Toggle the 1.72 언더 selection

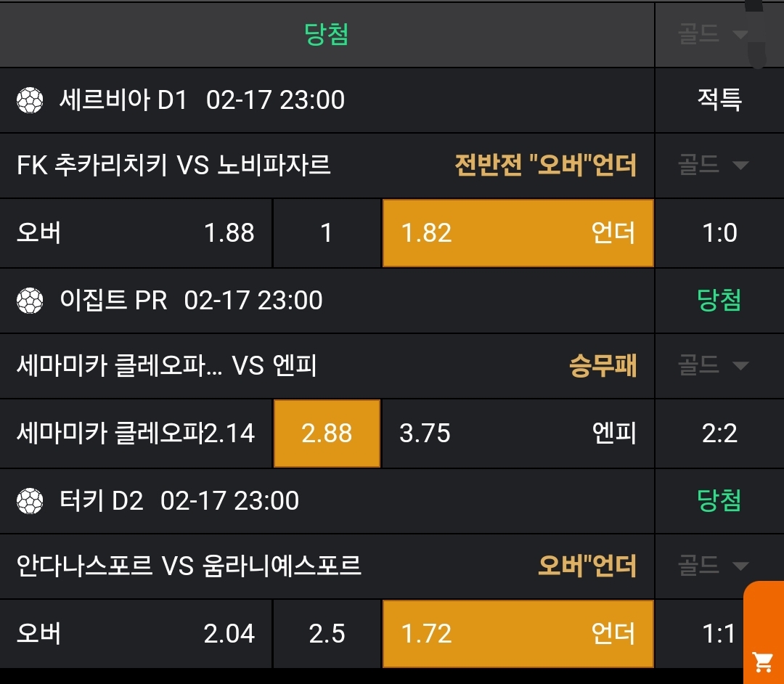[x=518, y=634]
